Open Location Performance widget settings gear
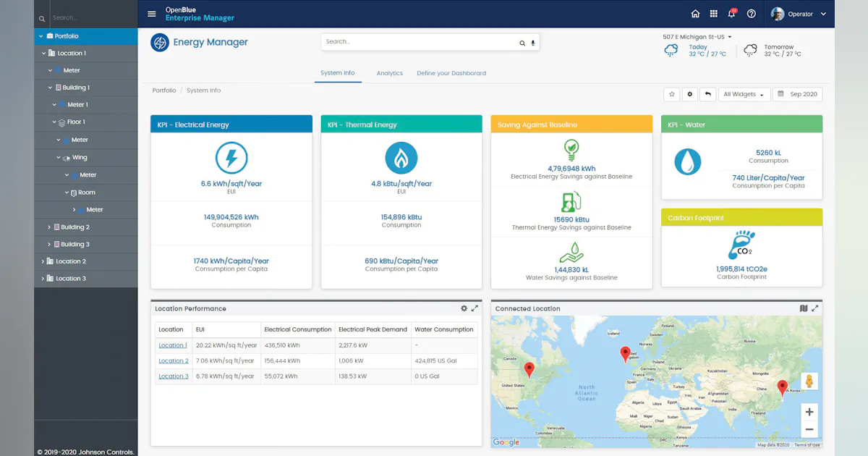This screenshot has height=456, width=868. click(x=464, y=308)
